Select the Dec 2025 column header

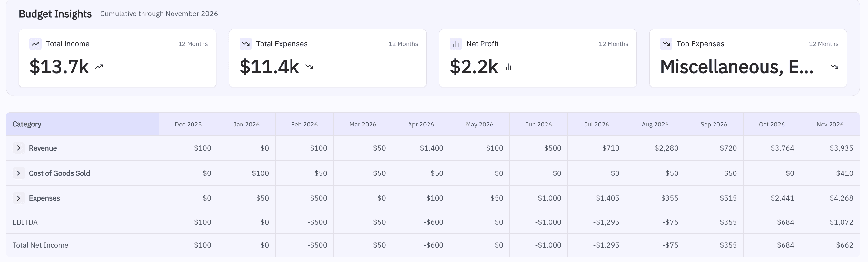click(188, 125)
